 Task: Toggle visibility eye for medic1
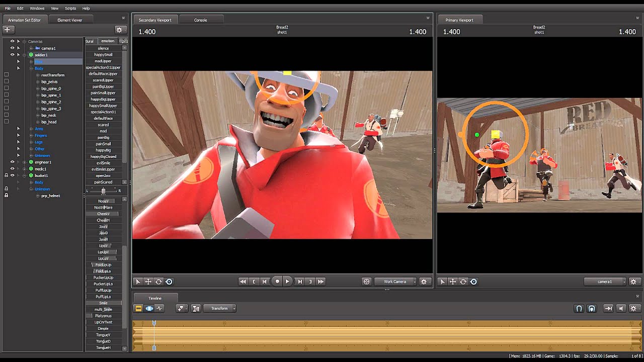12,169
